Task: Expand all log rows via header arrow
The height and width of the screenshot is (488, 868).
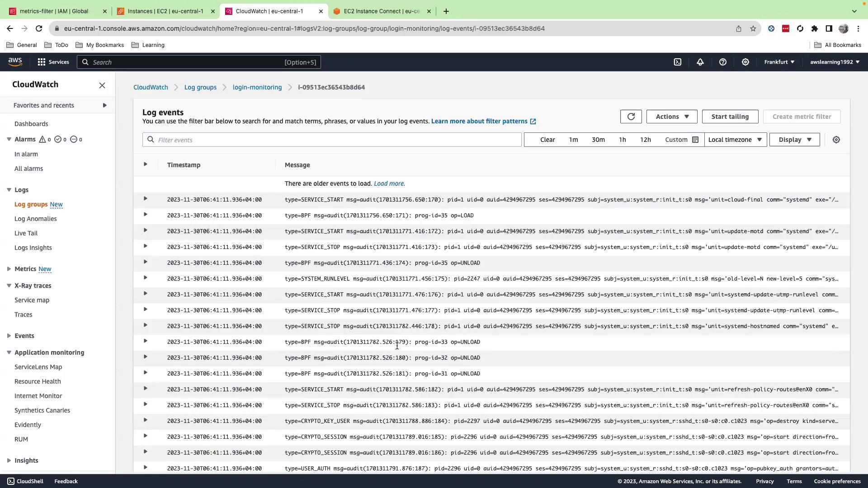Action: click(x=145, y=164)
